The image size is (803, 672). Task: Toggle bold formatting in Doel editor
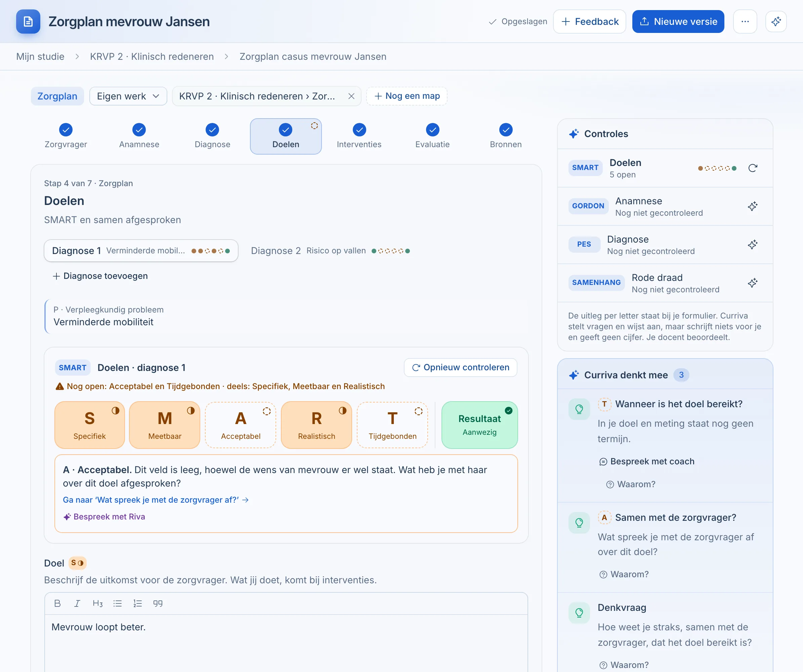(57, 603)
